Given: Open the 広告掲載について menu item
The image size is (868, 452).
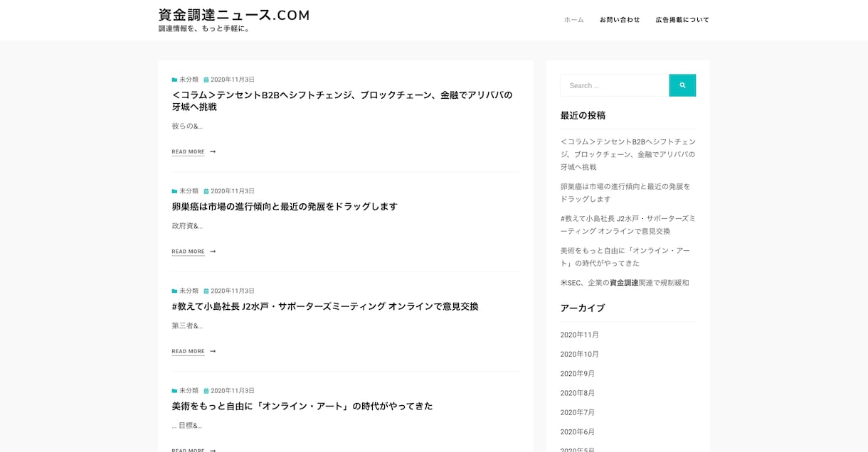Looking at the screenshot, I should [682, 20].
